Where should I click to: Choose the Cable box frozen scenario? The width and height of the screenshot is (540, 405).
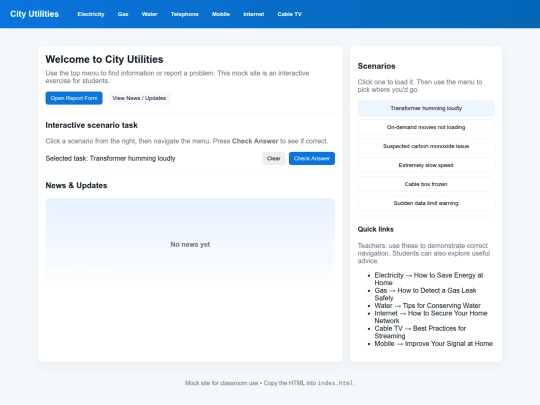point(426,184)
